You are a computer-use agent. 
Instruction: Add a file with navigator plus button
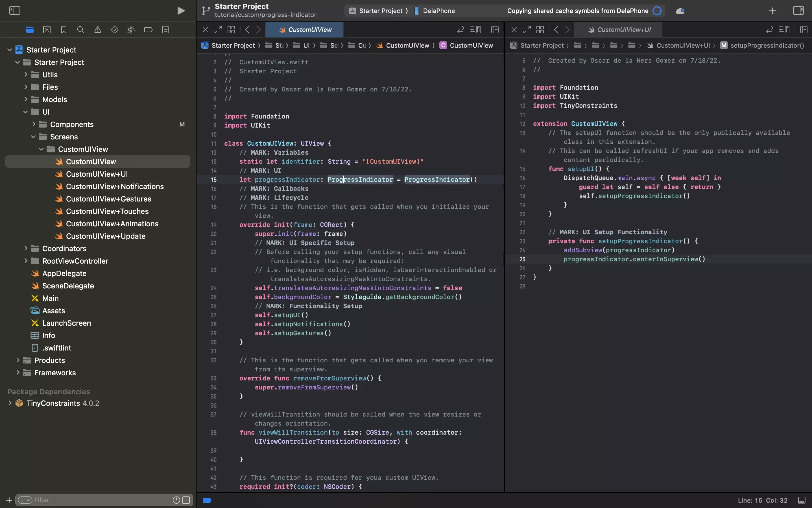tap(9, 500)
